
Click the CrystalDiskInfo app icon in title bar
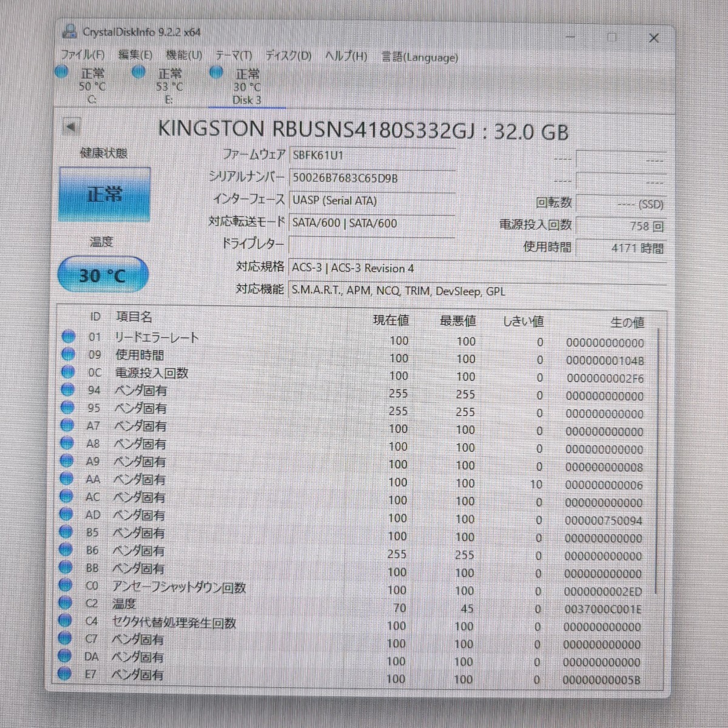tap(70, 32)
